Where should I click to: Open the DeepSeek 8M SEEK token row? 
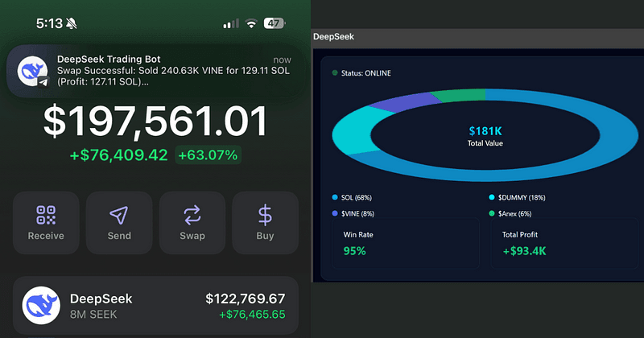click(155, 306)
